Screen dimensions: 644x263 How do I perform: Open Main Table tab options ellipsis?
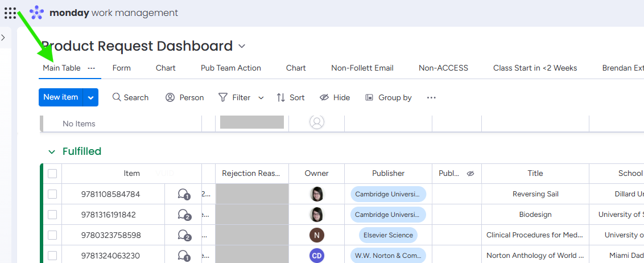[x=91, y=68]
